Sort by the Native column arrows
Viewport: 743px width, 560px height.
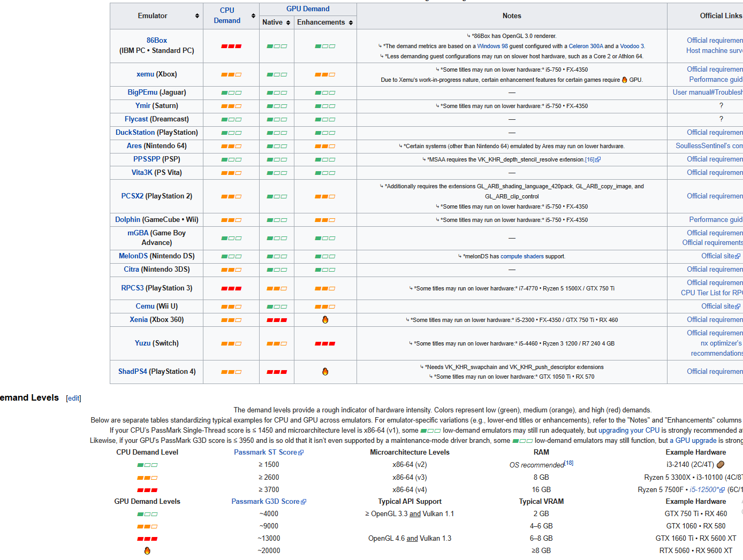click(288, 22)
